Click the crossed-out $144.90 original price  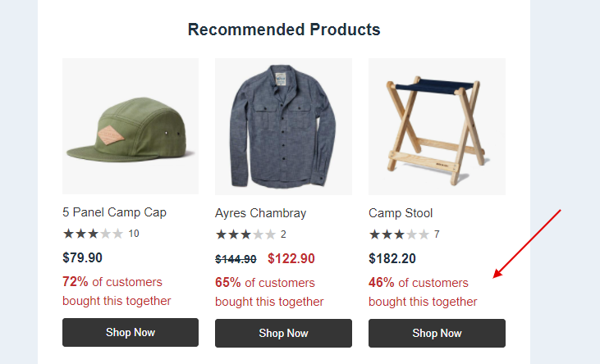pyautogui.click(x=236, y=259)
